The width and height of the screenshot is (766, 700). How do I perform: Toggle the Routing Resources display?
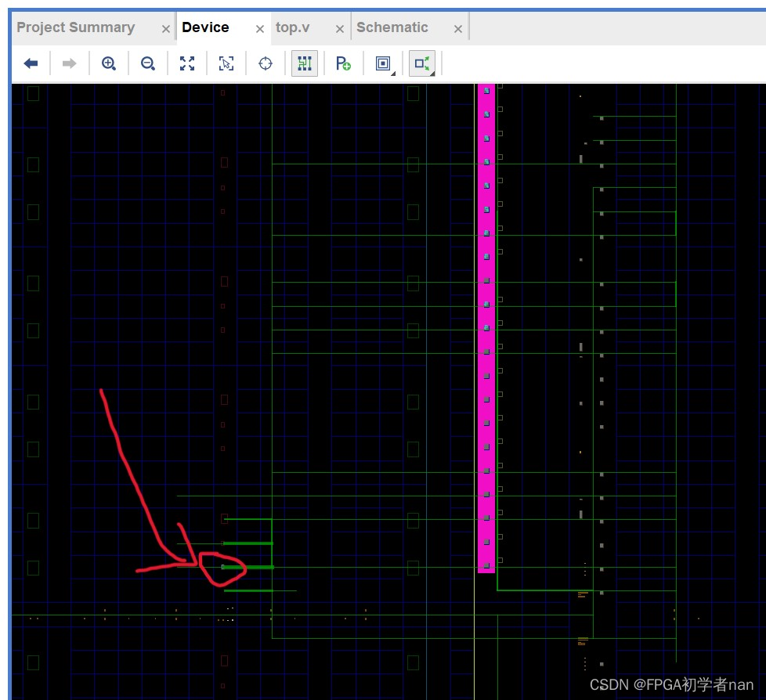304,63
